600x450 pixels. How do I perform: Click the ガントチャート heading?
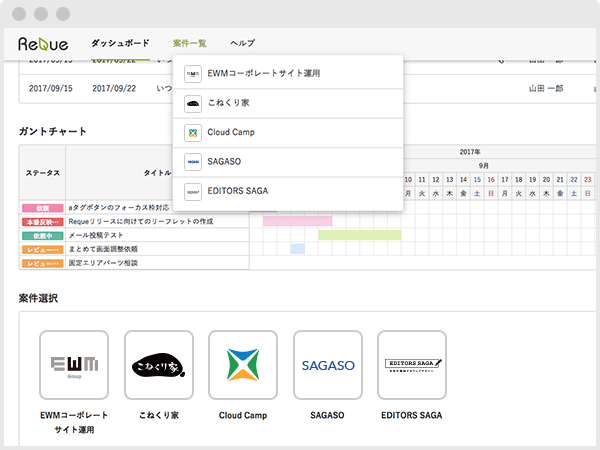(52, 132)
